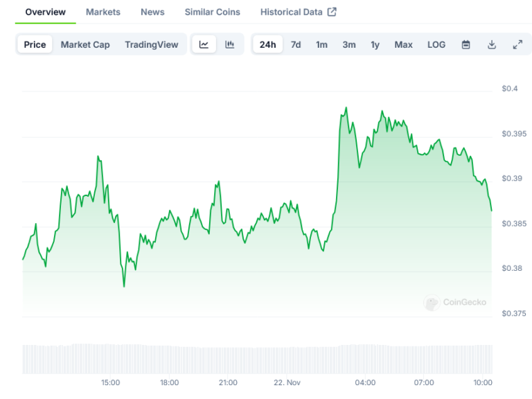Screen dimensions: 532x399
Task: Click the $0.4 price axis label
Action: click(510, 89)
